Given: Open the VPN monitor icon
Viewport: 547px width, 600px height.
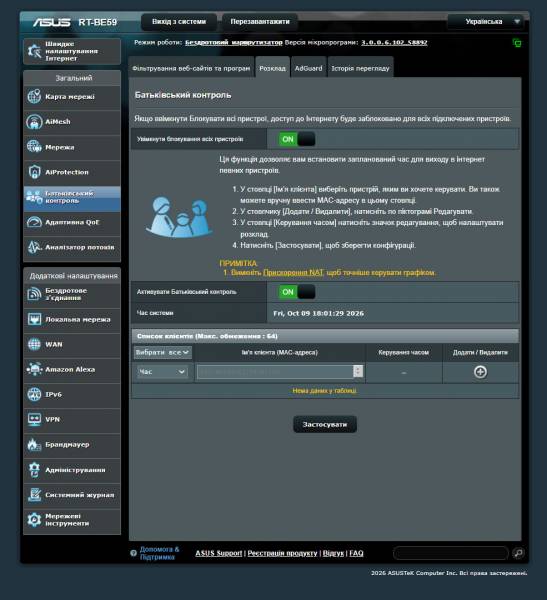Looking at the screenshot, I should click(x=34, y=419).
